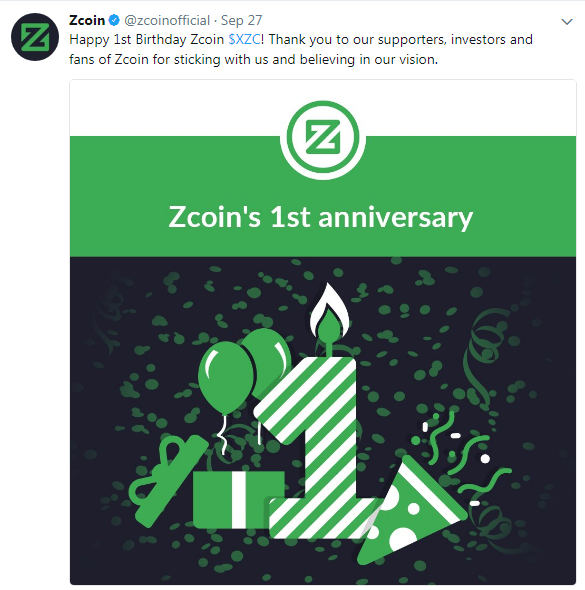Screen dimensions: 585x590
Task: Click the polka-dot party hat
Action: coord(410,512)
